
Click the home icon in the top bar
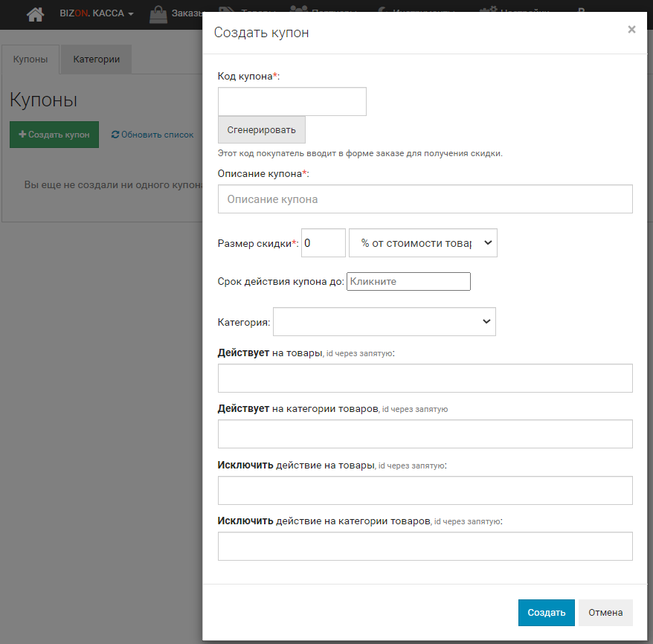[x=35, y=13]
